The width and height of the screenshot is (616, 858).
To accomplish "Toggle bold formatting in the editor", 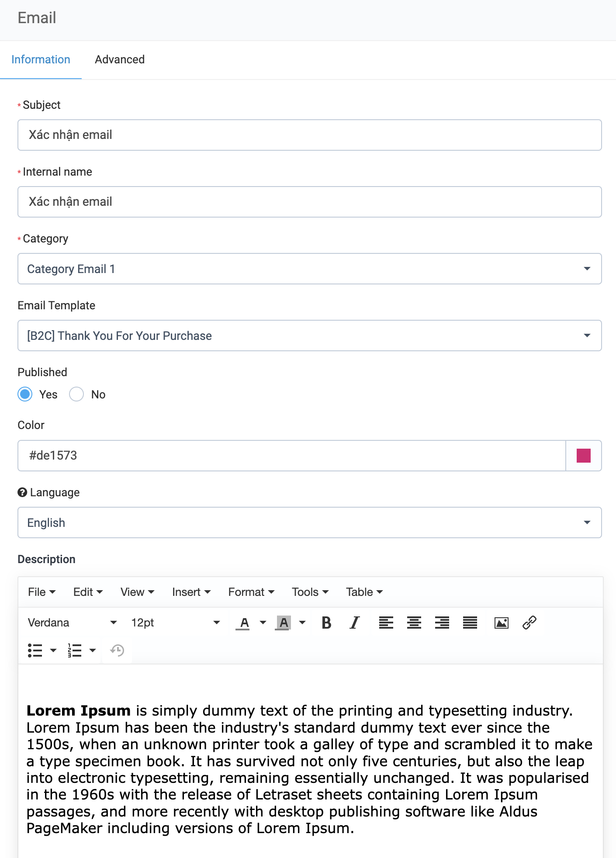I will [x=326, y=623].
